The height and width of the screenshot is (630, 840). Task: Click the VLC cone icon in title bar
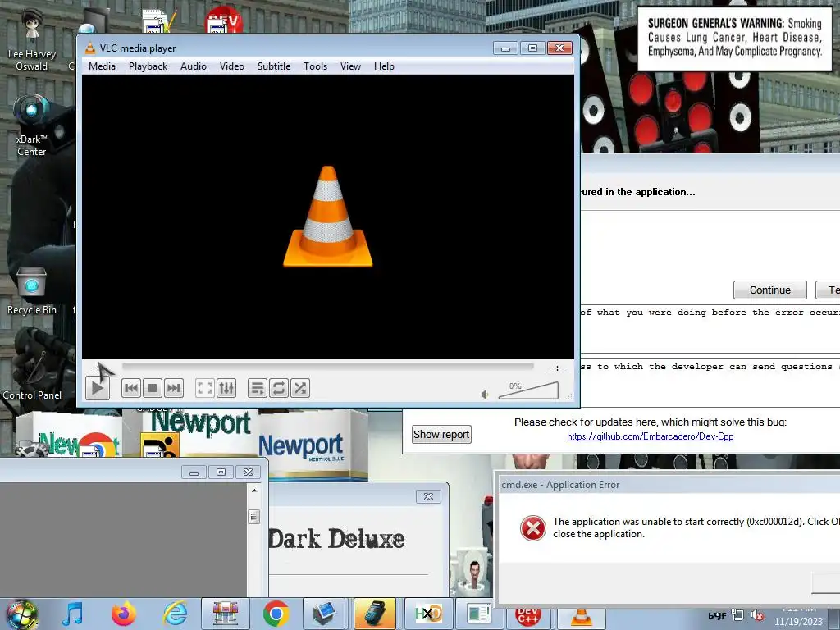click(90, 48)
